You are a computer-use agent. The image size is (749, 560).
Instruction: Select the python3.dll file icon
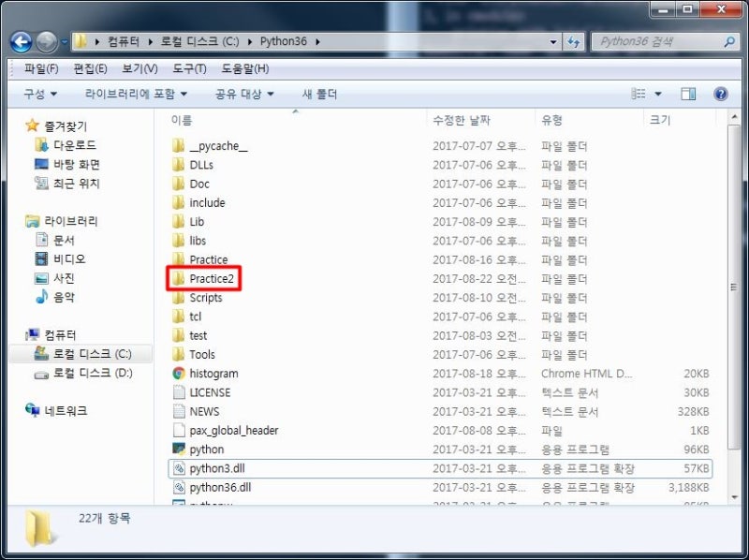pos(179,468)
